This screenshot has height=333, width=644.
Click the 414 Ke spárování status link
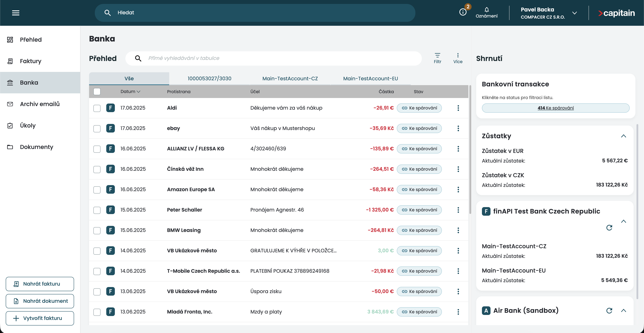tap(555, 108)
